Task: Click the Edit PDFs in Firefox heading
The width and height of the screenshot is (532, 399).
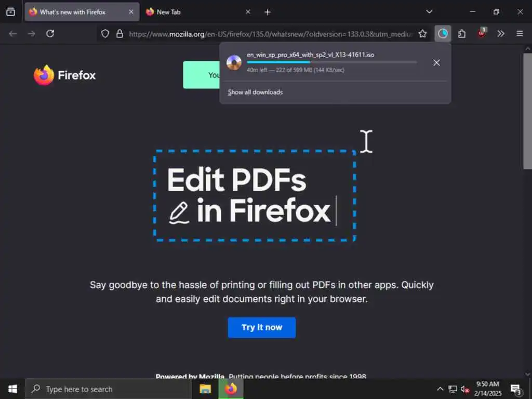Action: pos(249,195)
